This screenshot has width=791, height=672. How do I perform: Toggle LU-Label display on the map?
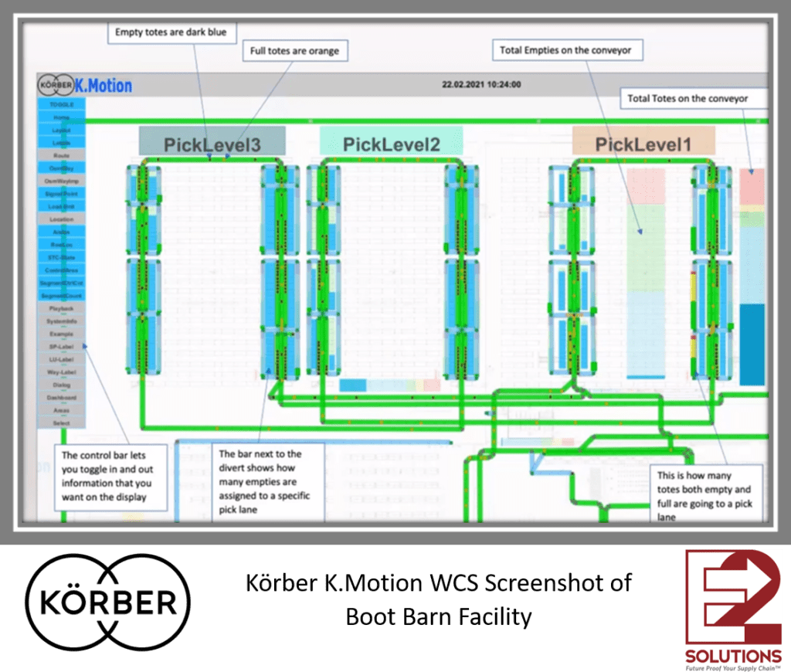pos(62,358)
